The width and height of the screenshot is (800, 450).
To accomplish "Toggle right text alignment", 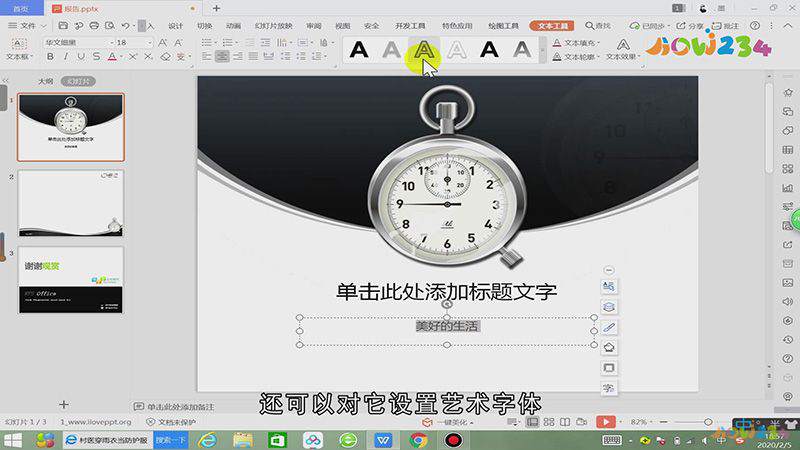I will (x=238, y=57).
